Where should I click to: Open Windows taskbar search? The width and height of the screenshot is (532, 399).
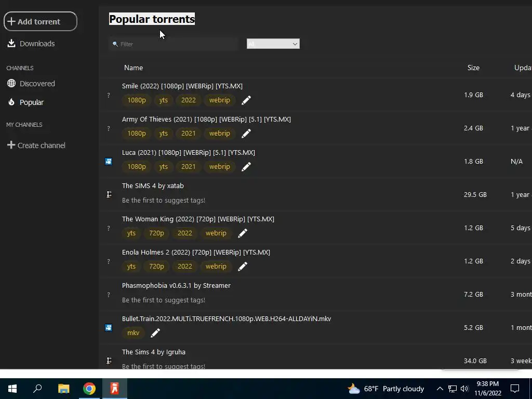(x=37, y=389)
